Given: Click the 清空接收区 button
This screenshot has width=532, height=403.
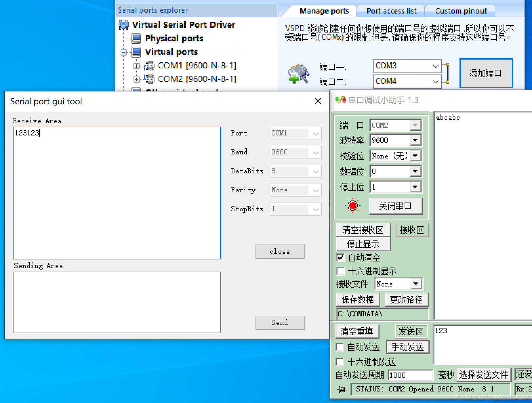Looking at the screenshot, I should click(x=363, y=230).
